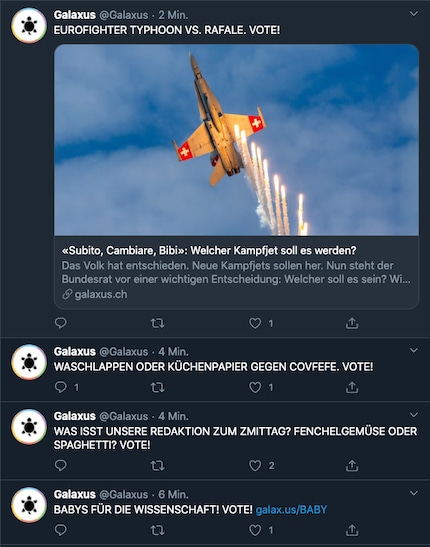Reply to the Waschlappen oder Küchenpapier tweet
Screen dimensions: 430x547
tap(61, 387)
